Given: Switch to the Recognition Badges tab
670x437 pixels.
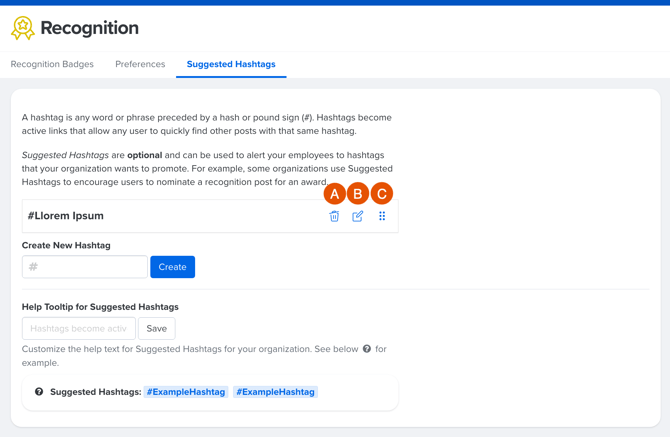Looking at the screenshot, I should coord(52,64).
